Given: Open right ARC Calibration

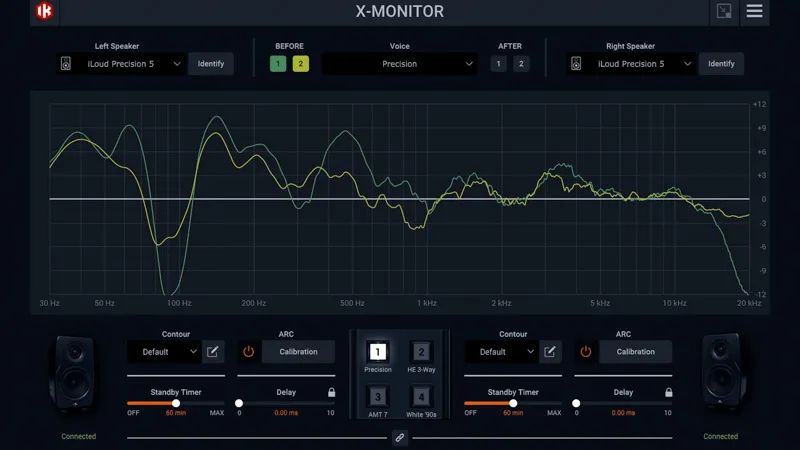Looking at the screenshot, I should pyautogui.click(x=635, y=352).
